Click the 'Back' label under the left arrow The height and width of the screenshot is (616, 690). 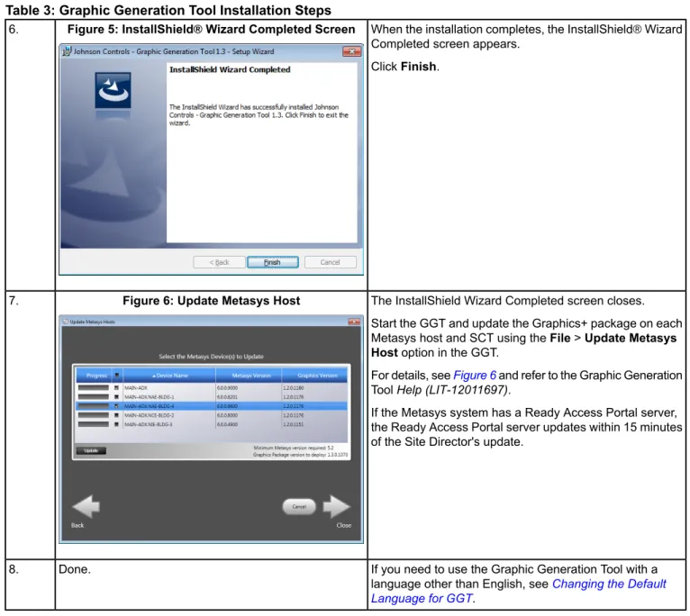pyautogui.click(x=77, y=525)
